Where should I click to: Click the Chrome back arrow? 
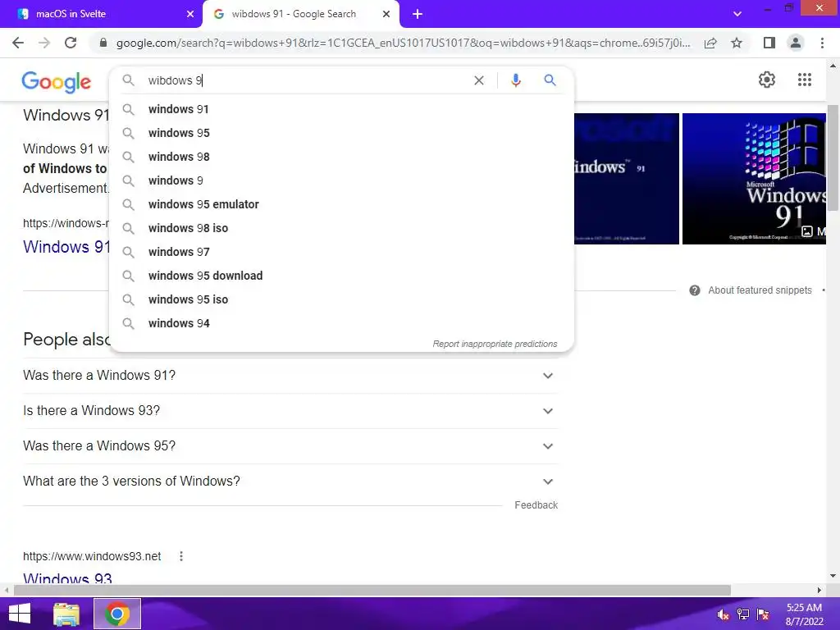18,43
